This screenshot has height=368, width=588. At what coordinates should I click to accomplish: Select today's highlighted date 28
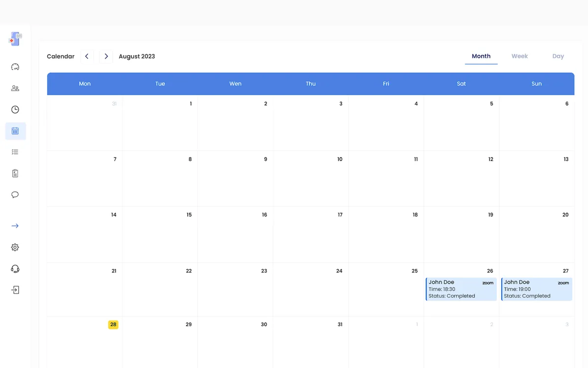113,324
